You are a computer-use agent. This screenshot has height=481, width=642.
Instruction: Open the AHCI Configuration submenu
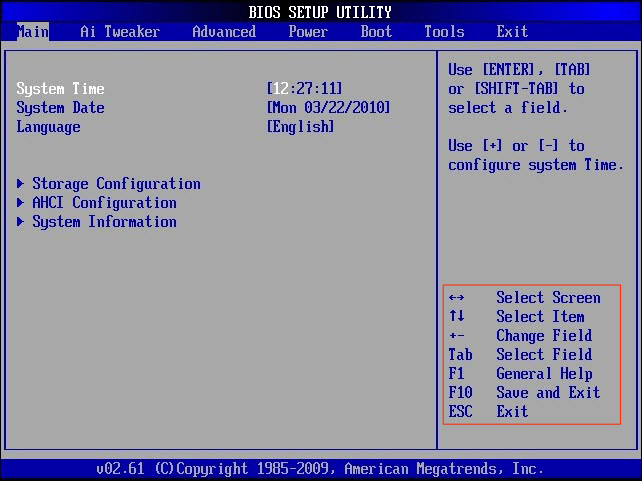(x=104, y=203)
